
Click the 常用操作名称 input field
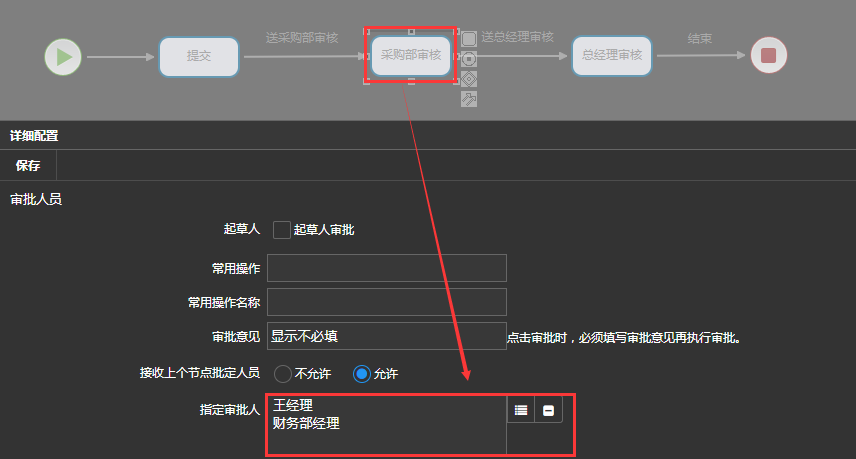coord(386,302)
